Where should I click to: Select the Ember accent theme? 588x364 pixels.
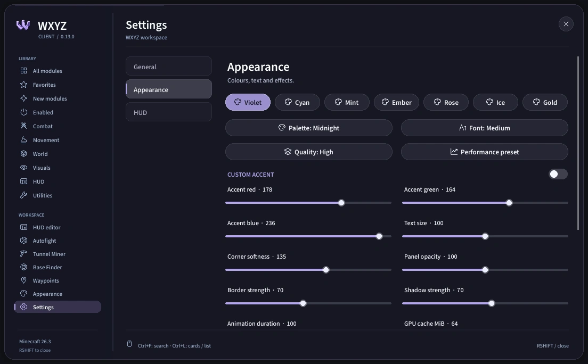click(x=396, y=102)
